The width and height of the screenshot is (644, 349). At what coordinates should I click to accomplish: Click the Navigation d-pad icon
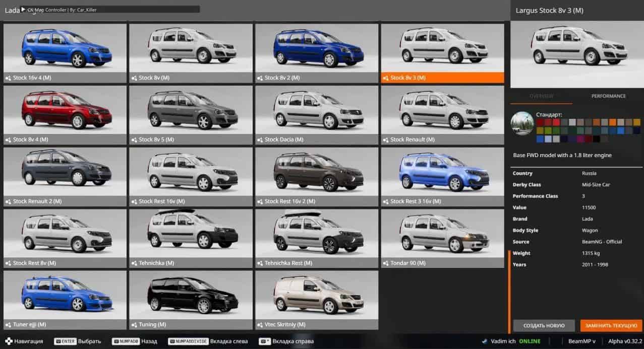pyautogui.click(x=8, y=341)
